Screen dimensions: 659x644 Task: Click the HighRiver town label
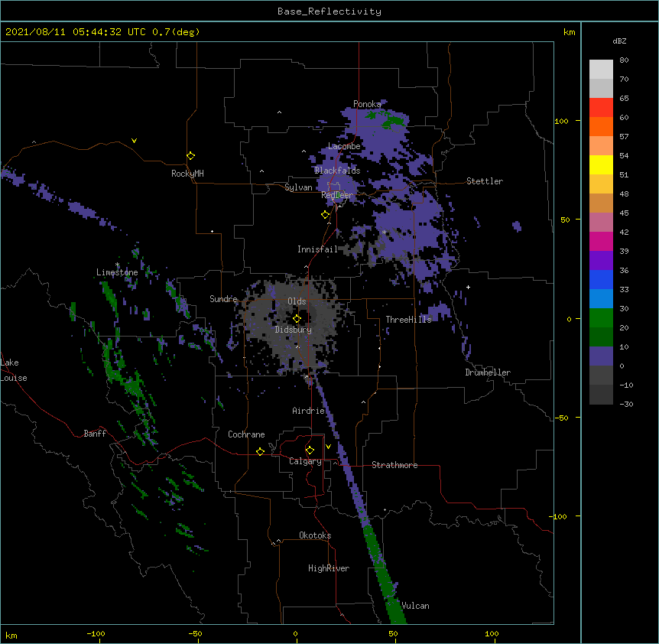tap(329, 568)
